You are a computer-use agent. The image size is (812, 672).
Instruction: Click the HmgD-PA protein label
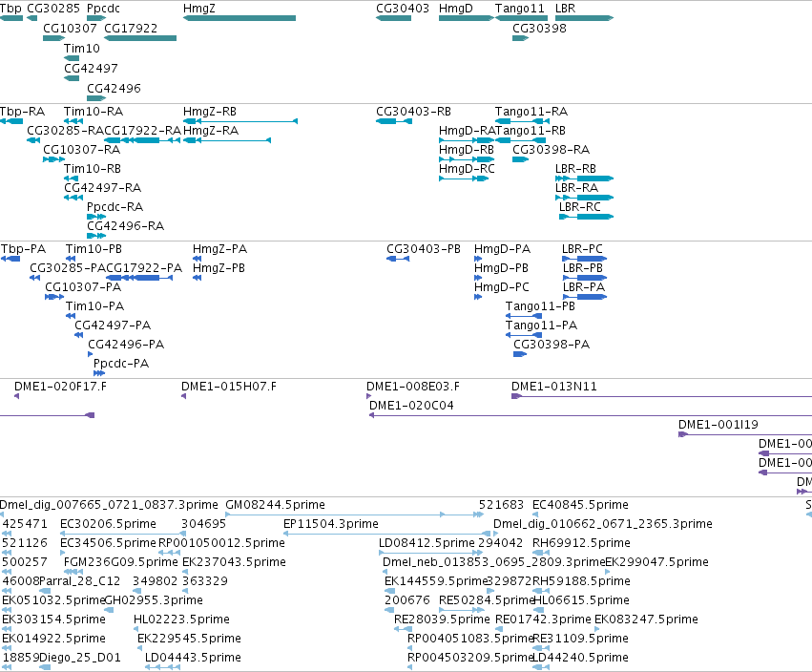click(502, 249)
